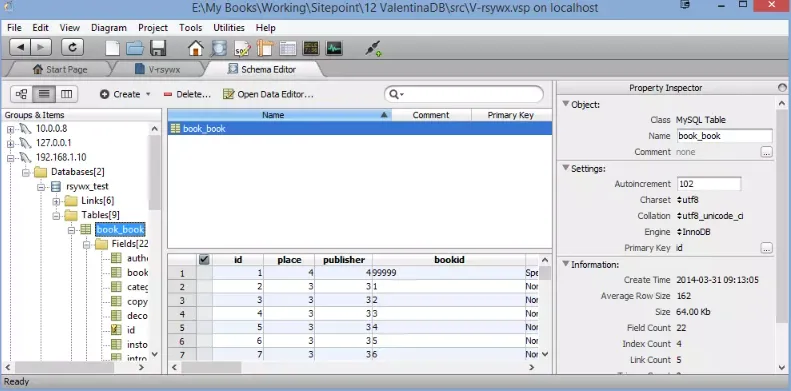Open the Utilities menu
The width and height of the screenshot is (791, 391).
click(229, 28)
